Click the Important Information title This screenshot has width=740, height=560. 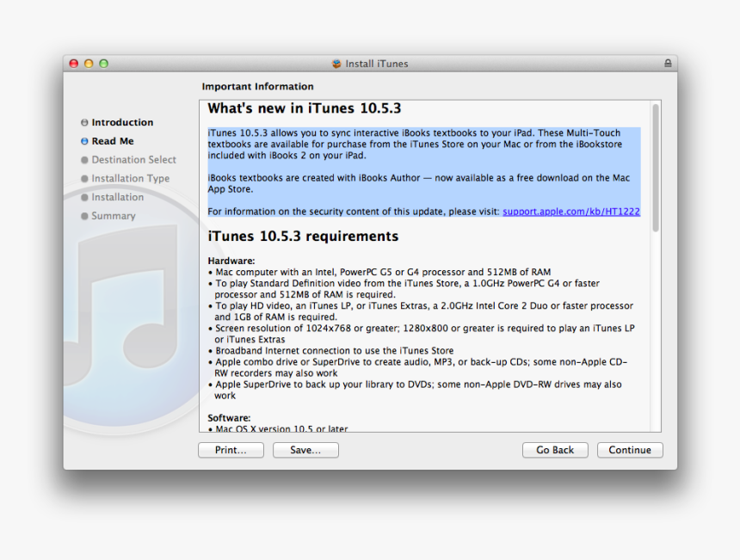tap(257, 86)
